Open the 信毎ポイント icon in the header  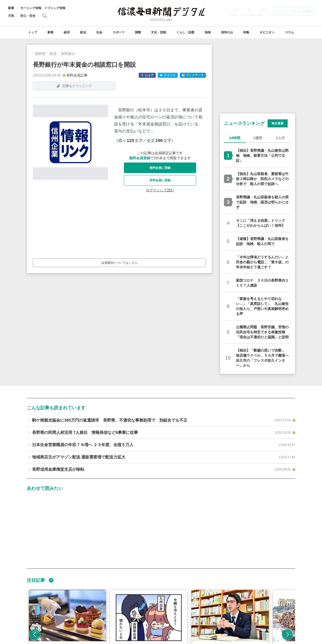(x=235, y=11)
